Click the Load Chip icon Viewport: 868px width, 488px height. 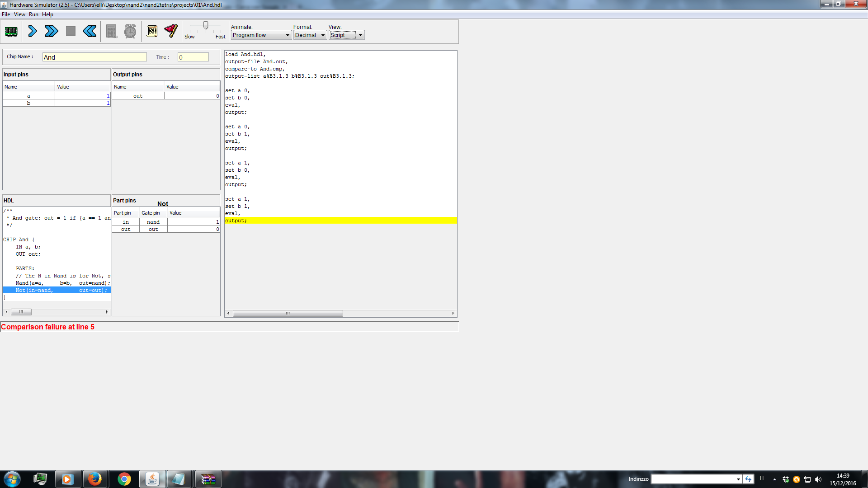coord(11,32)
